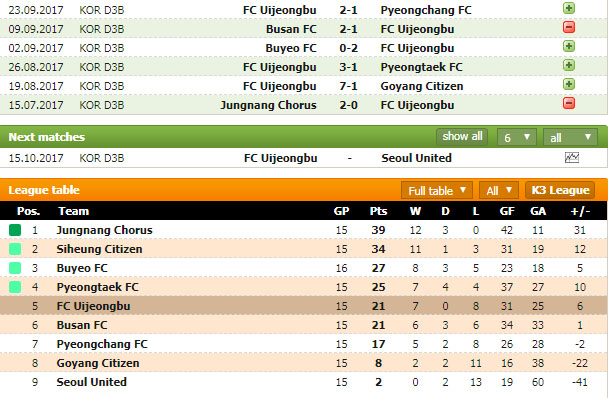Viewport: 608px width, 398px height.
Task: Open the 'all' filter dropdown in Next matches
Action: (x=570, y=137)
